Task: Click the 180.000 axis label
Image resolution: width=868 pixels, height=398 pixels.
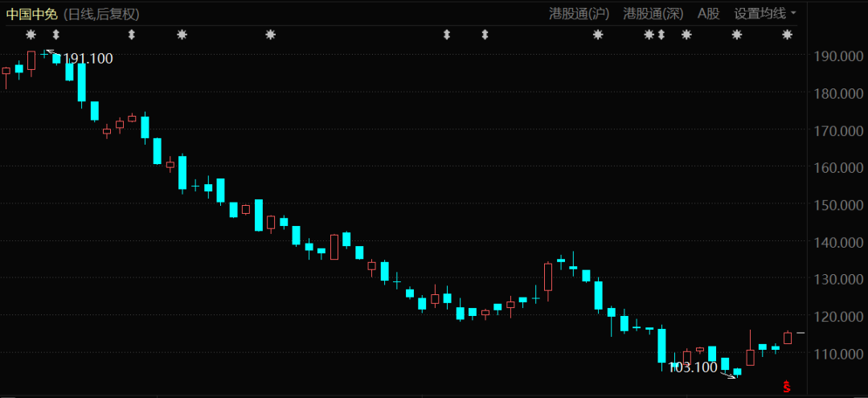Action: 837,93
